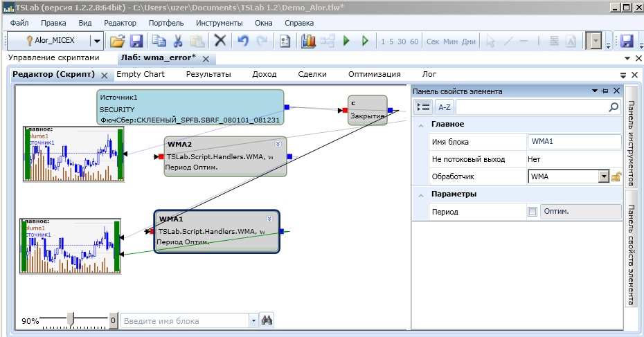This screenshot has height=337, width=644.
Task: Toggle the Период optimization checkbox
Action: (532, 212)
